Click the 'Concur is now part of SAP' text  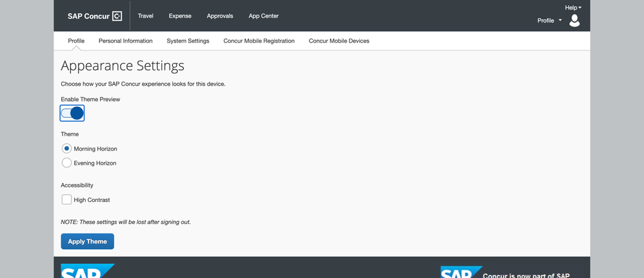526,275
